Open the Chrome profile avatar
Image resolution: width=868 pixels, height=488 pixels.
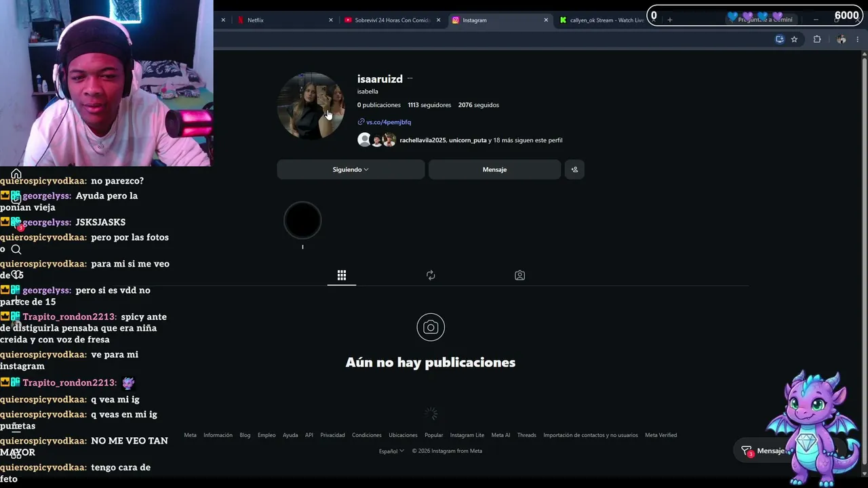click(x=842, y=39)
